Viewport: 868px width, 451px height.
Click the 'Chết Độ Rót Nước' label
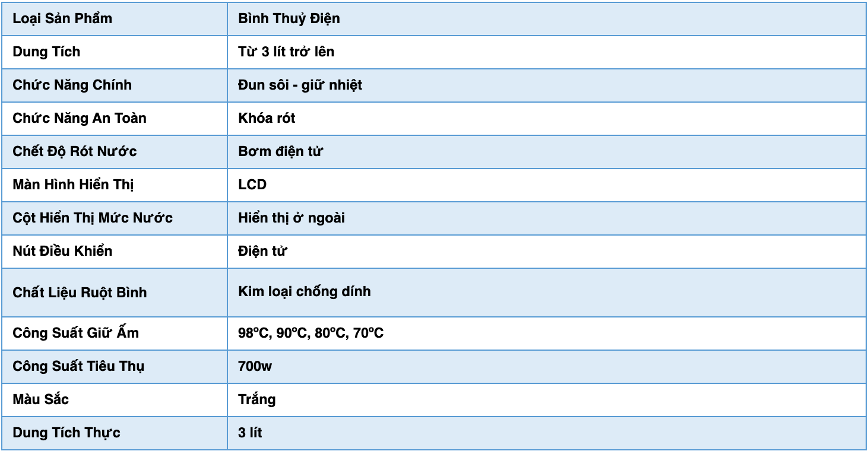75,151
